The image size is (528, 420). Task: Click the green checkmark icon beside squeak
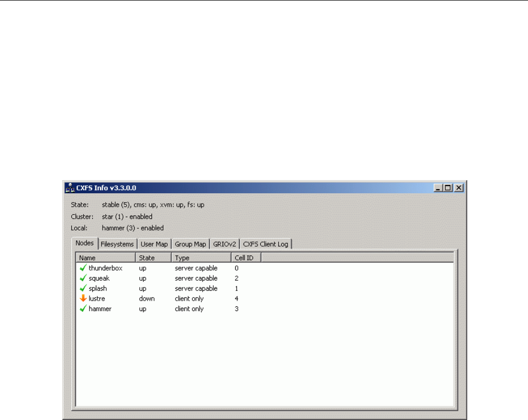coord(83,278)
